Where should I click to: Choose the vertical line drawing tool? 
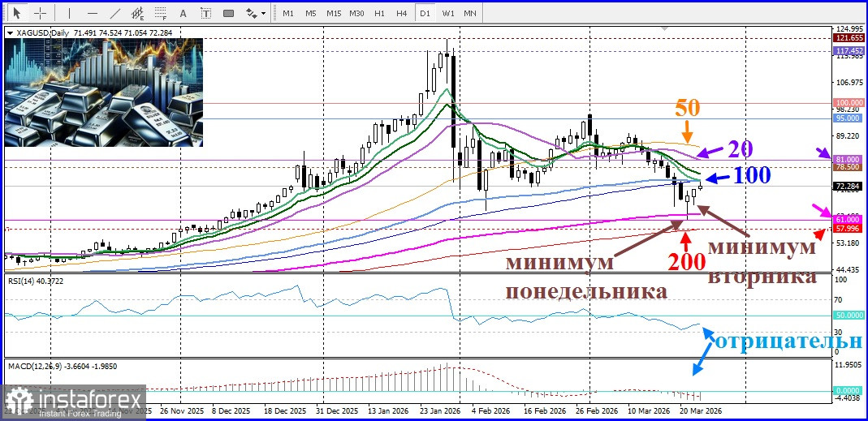point(69,13)
